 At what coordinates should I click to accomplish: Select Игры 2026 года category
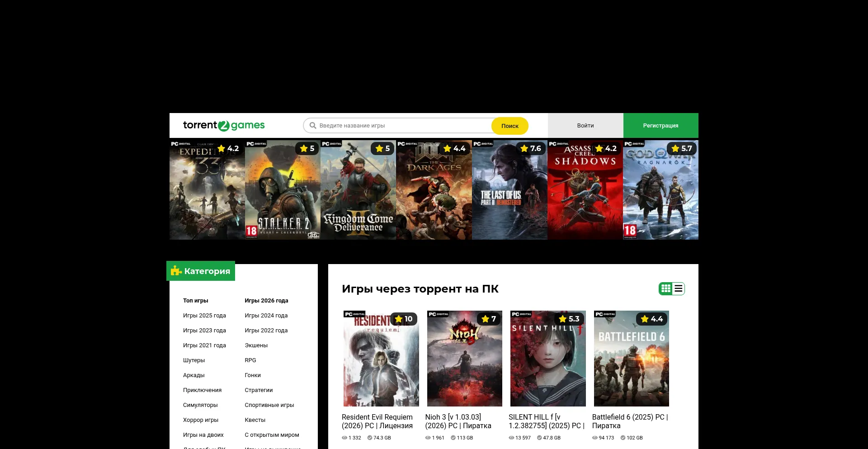click(266, 301)
